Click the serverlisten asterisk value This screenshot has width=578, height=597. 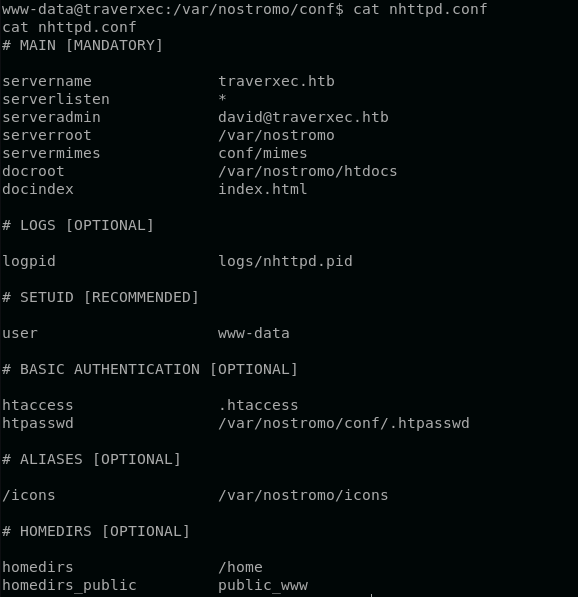(x=222, y=98)
